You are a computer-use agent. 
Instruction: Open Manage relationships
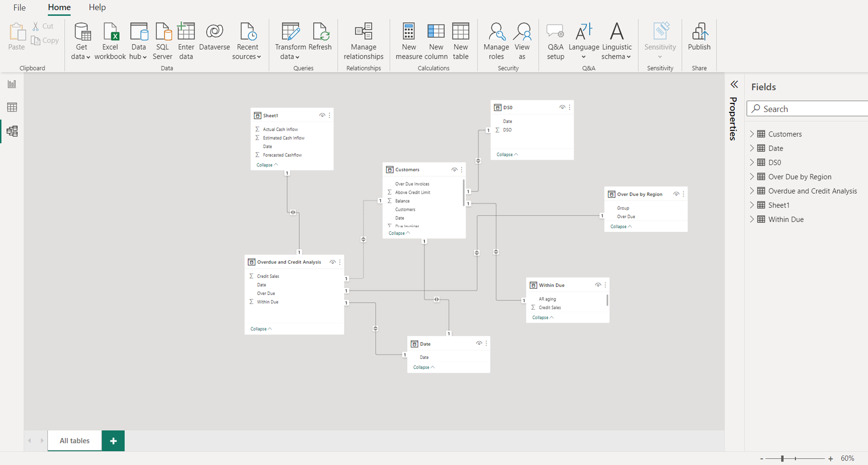363,41
